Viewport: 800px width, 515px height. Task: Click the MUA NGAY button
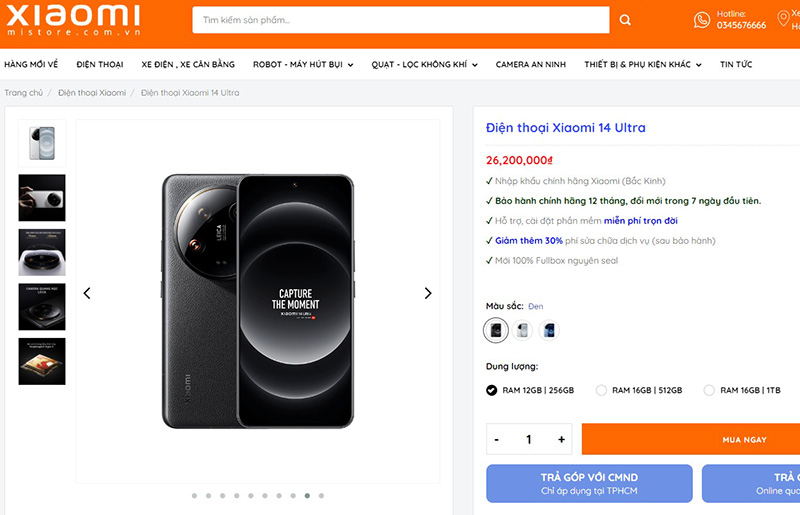pyautogui.click(x=691, y=439)
